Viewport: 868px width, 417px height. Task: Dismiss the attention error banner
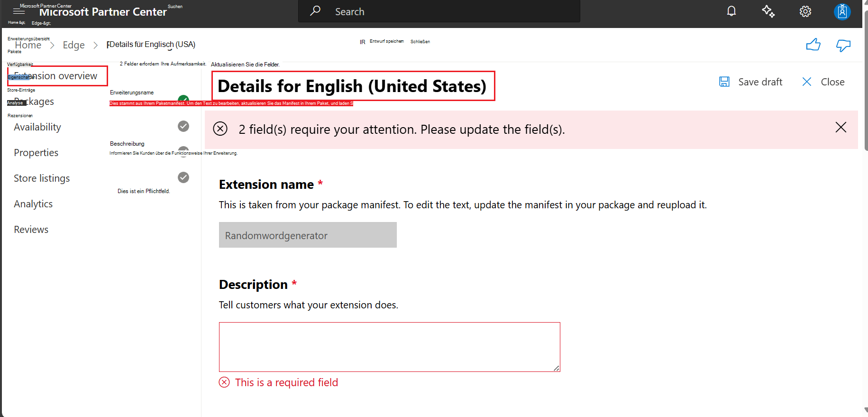[x=841, y=127]
